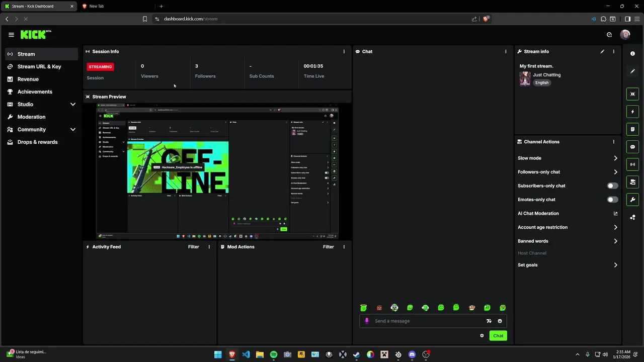This screenshot has height=362, width=644.
Task: Send message with green Chat button
Action: click(498, 335)
